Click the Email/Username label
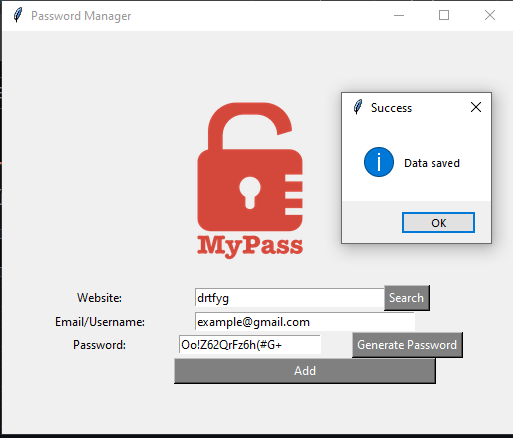This screenshot has height=438, width=513. pos(100,322)
